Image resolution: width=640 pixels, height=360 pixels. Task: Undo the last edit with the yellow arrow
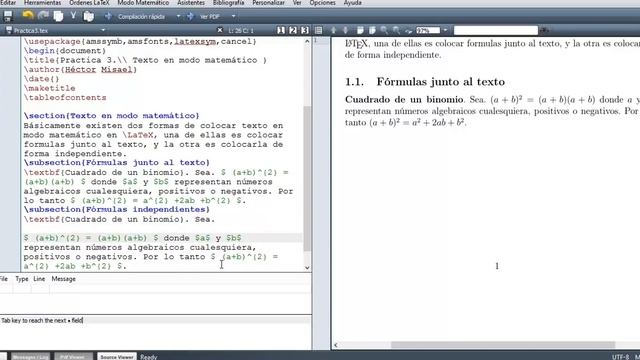point(27,16)
